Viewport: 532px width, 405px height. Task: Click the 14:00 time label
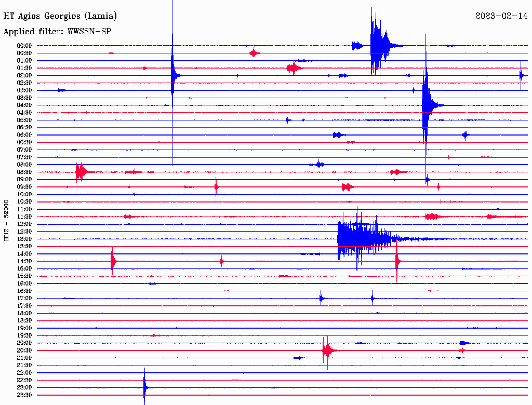[24, 254]
